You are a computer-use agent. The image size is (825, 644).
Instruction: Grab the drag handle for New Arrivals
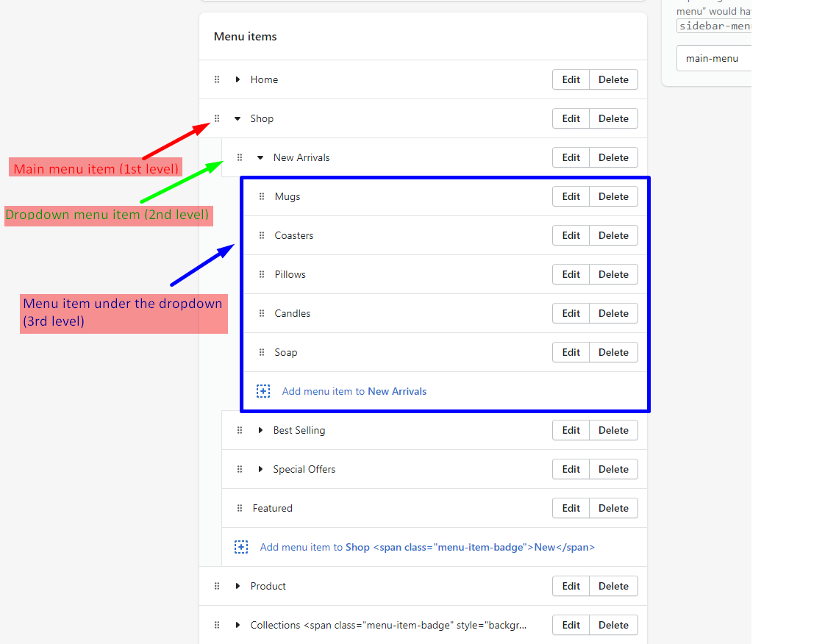(240, 157)
